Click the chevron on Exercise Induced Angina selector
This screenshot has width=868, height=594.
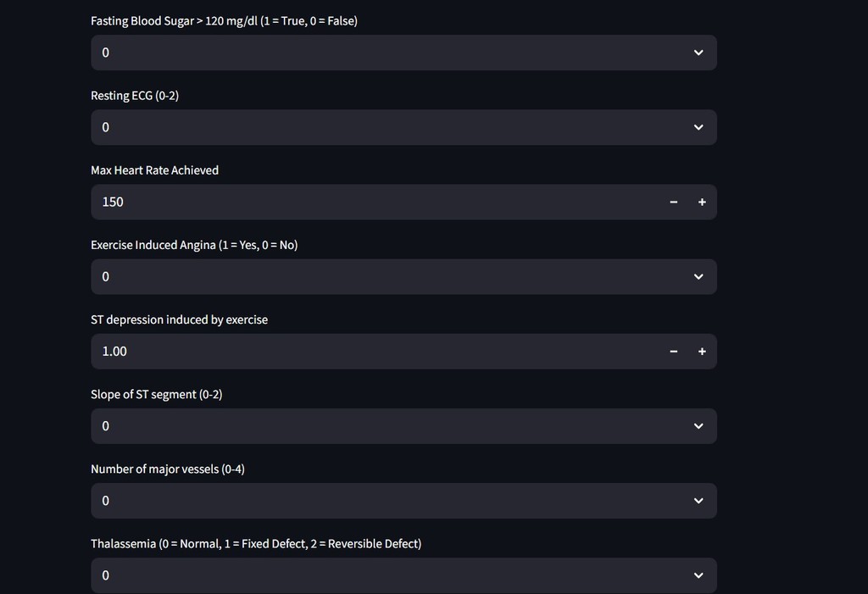click(698, 276)
